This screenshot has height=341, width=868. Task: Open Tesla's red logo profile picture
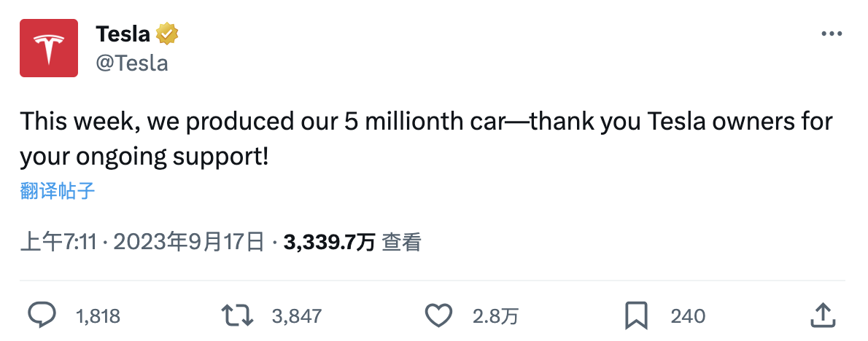coord(49,48)
